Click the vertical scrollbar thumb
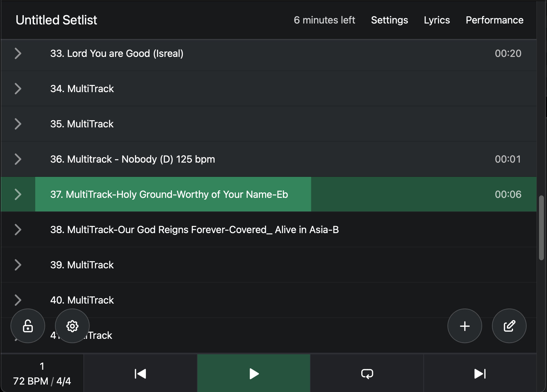 click(541, 228)
